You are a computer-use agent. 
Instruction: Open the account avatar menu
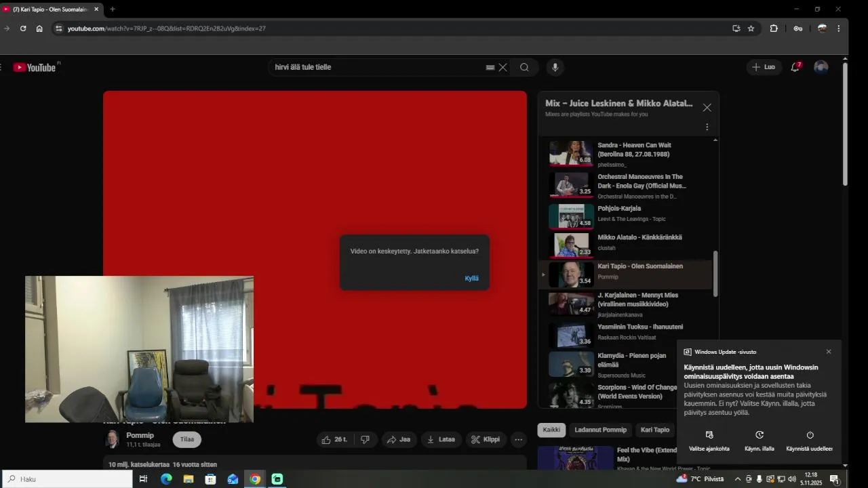821,67
